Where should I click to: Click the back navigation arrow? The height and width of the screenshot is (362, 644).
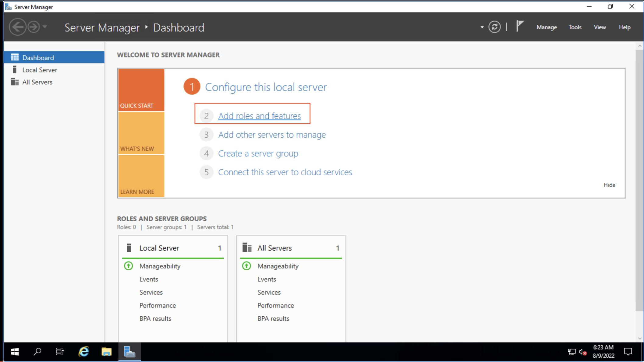[17, 27]
